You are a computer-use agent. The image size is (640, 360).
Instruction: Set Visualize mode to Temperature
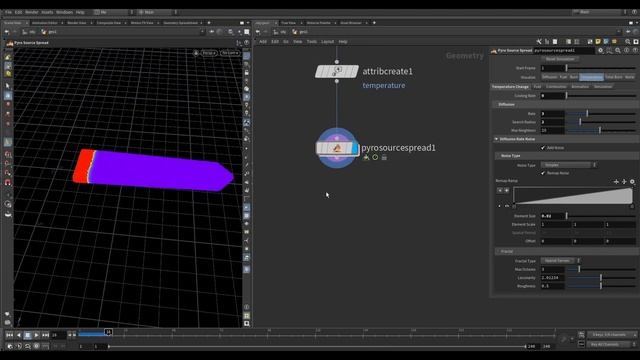[x=591, y=77]
